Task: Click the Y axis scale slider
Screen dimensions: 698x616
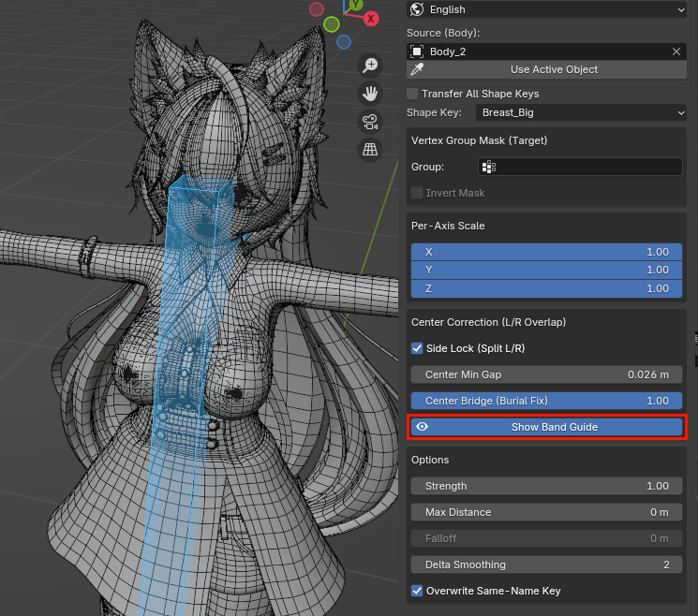Action: tap(546, 270)
